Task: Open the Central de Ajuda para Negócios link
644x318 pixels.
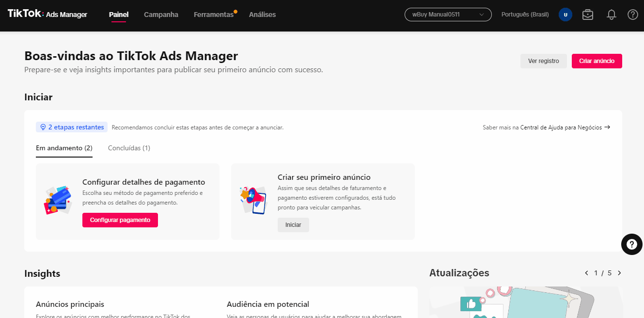Action: (561, 127)
